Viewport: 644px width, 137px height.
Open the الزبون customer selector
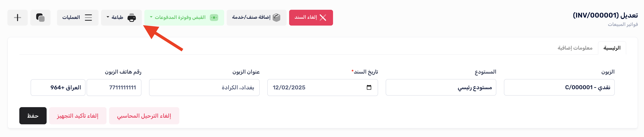[559, 87]
